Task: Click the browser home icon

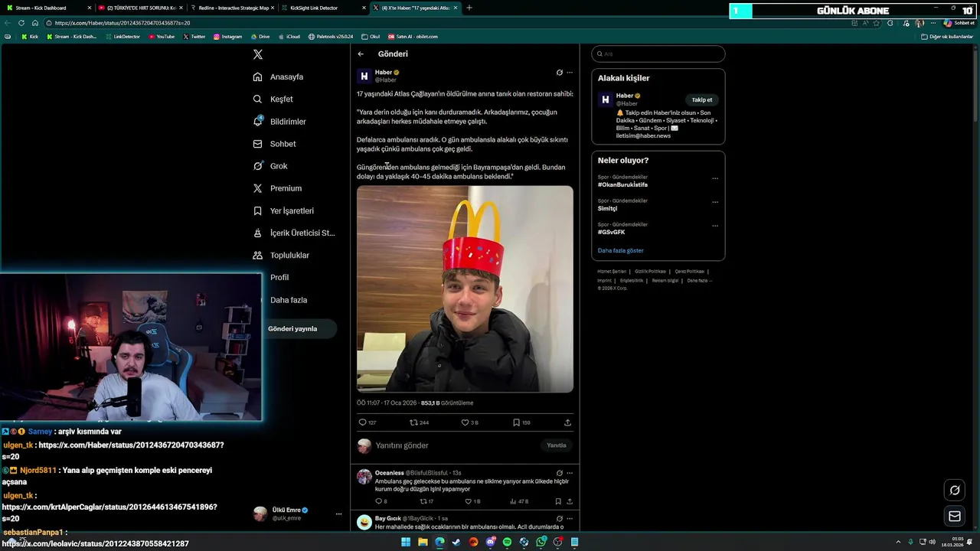Action: point(34,23)
